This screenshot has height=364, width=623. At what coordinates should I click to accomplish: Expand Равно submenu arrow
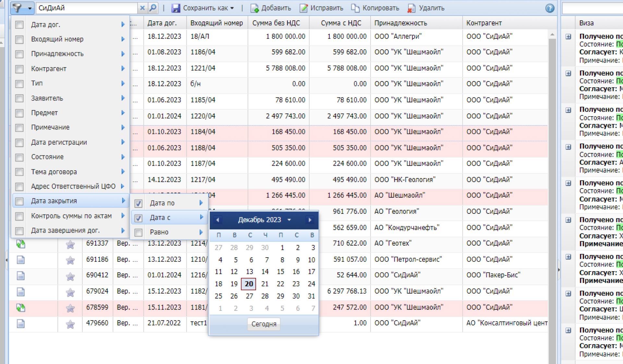(x=201, y=232)
